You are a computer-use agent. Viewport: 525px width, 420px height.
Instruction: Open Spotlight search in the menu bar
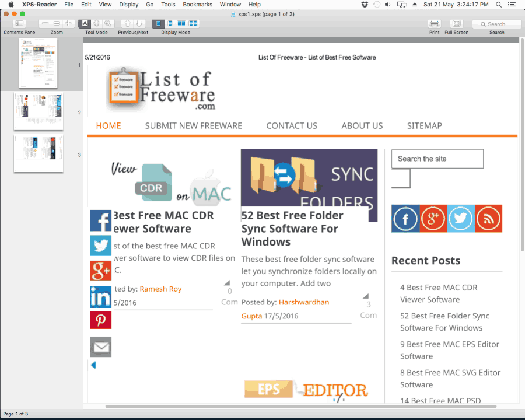tap(499, 4)
